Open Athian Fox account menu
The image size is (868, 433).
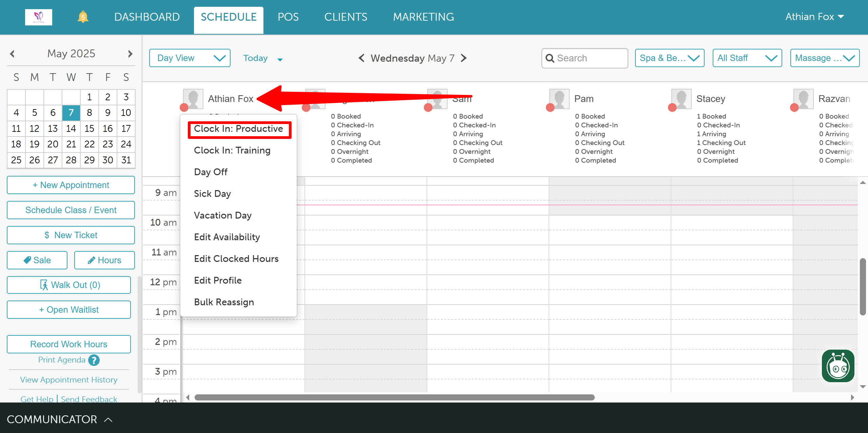pos(814,17)
